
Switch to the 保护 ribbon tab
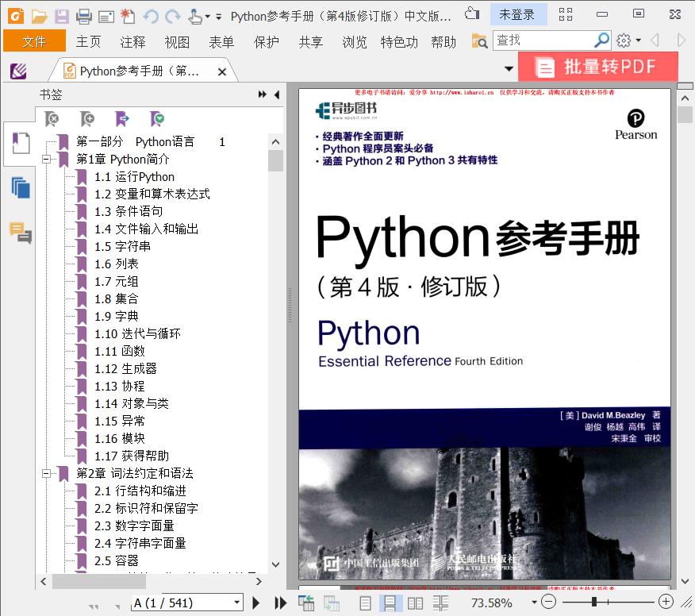[266, 42]
